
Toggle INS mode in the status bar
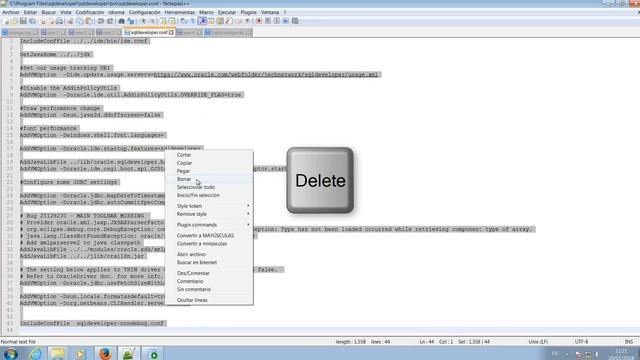coord(629,342)
